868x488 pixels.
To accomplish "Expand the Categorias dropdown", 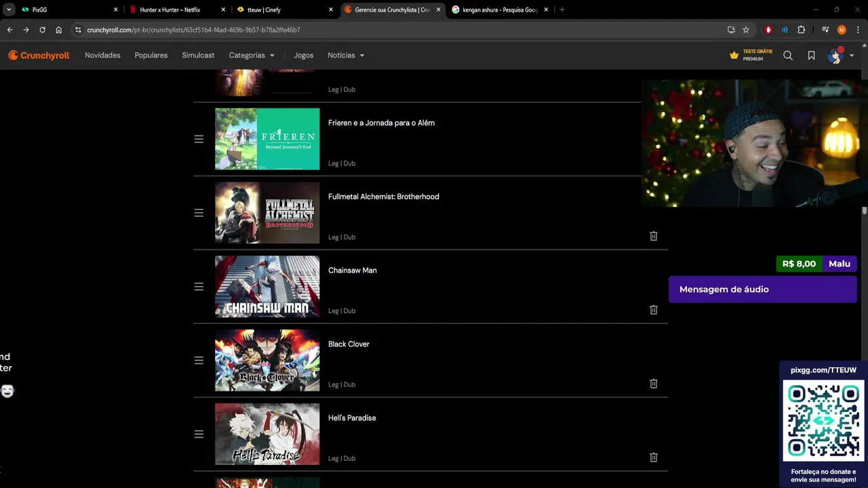I will (252, 56).
